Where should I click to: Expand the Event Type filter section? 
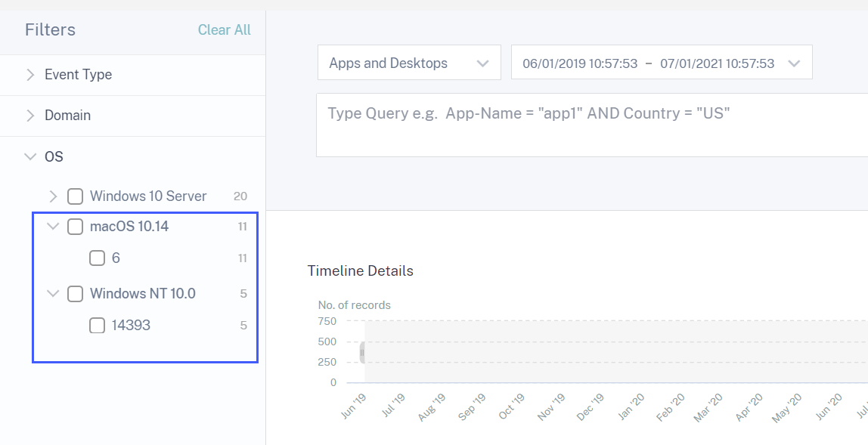(x=30, y=75)
